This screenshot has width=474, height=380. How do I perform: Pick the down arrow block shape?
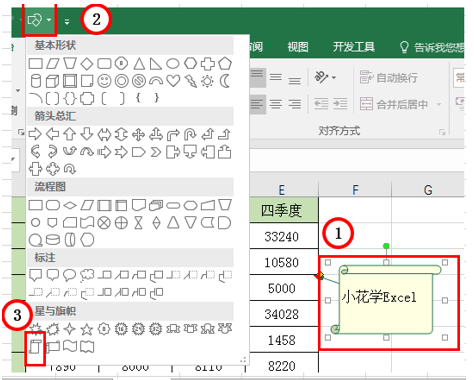click(x=87, y=134)
